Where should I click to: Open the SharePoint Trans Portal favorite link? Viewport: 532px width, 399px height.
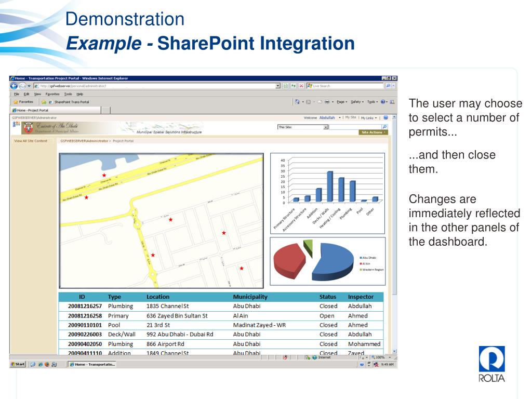click(69, 102)
